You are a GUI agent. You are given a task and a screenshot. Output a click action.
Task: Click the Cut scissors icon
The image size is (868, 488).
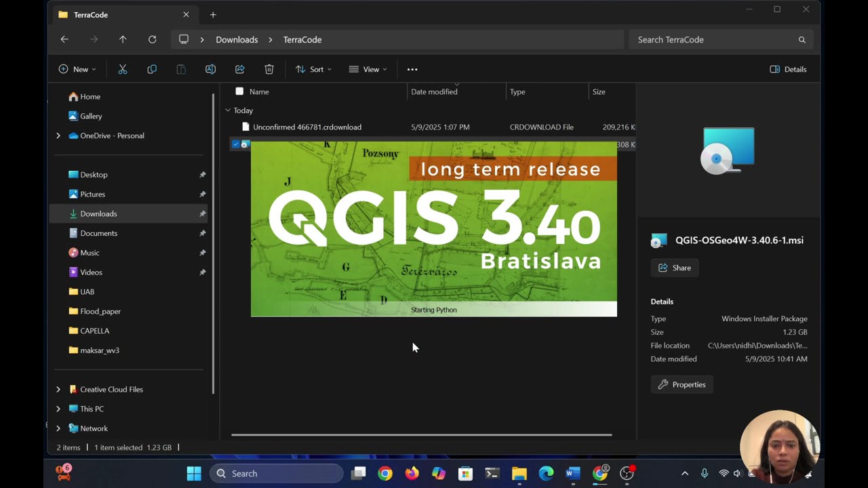[123, 69]
